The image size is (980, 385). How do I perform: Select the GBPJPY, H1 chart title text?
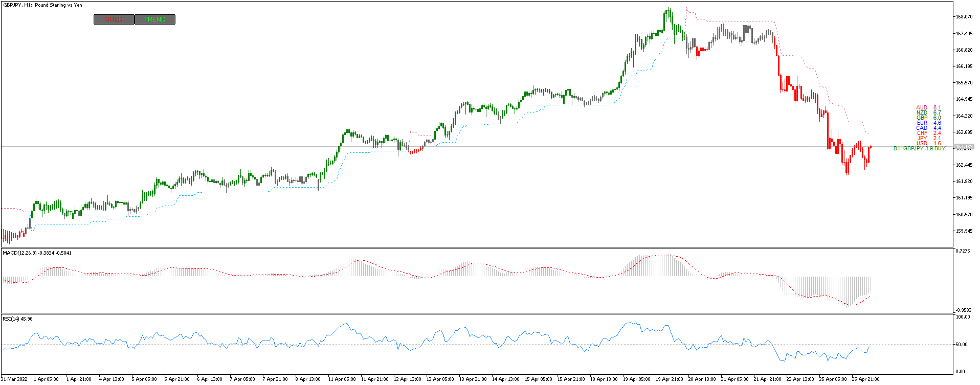tap(42, 5)
